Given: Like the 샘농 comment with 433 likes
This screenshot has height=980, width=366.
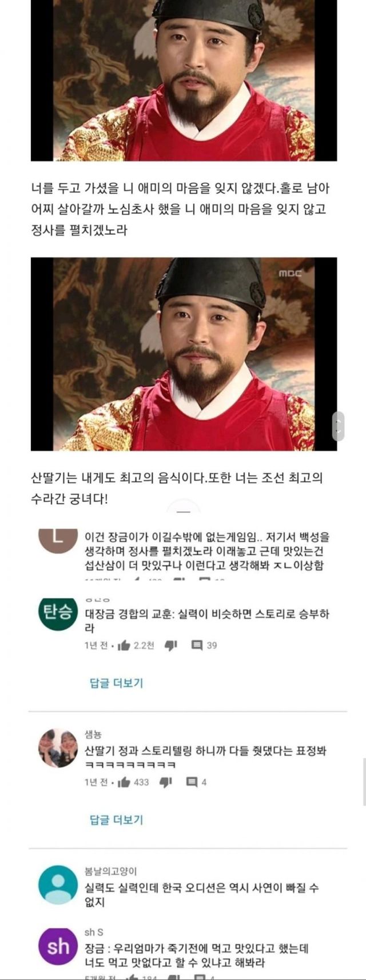Looking at the screenshot, I should click(124, 782).
